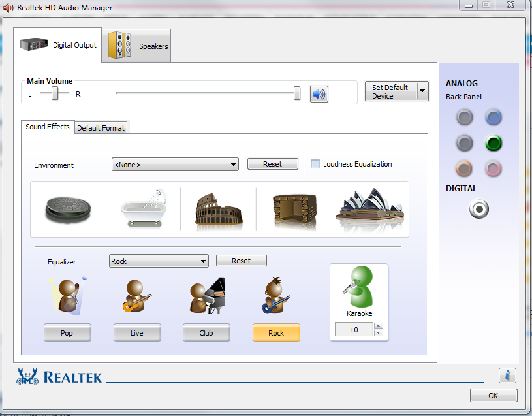Open the Environment dropdown showing <None>
This screenshot has width=532, height=416.
tap(175, 165)
